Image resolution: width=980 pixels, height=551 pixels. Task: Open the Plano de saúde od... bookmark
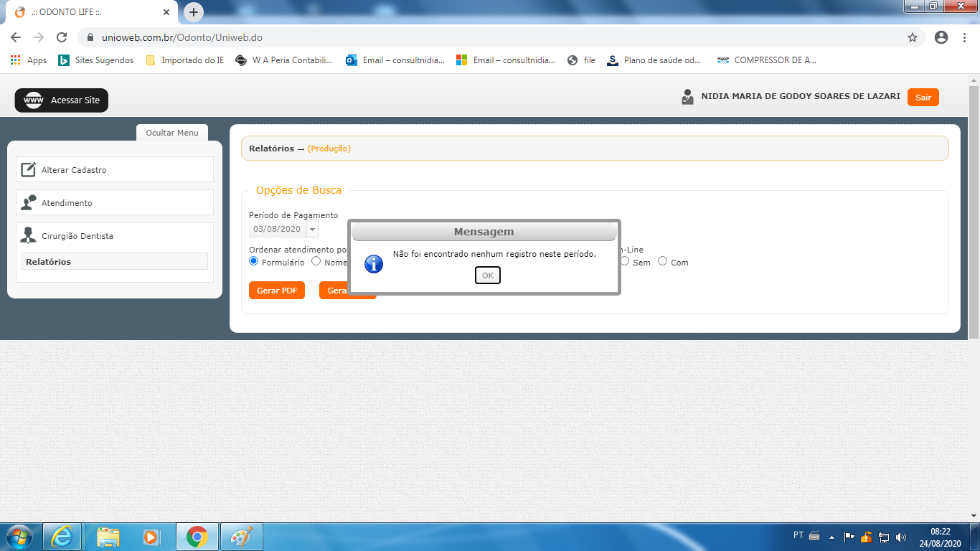(654, 60)
